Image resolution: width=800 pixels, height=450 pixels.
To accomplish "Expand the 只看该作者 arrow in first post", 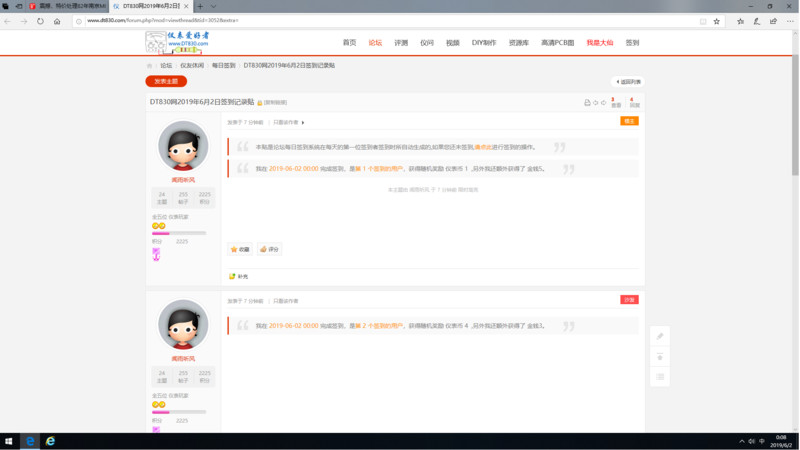I will [303, 123].
